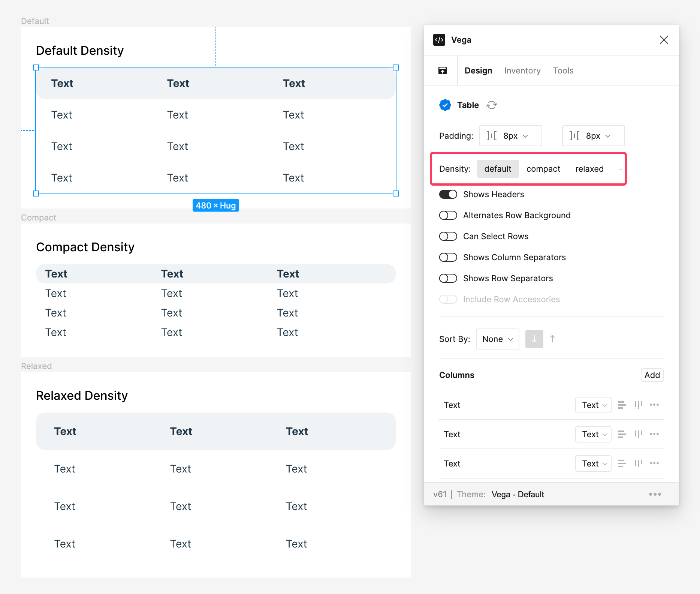
Task: Select compact density option
Action: pos(543,169)
